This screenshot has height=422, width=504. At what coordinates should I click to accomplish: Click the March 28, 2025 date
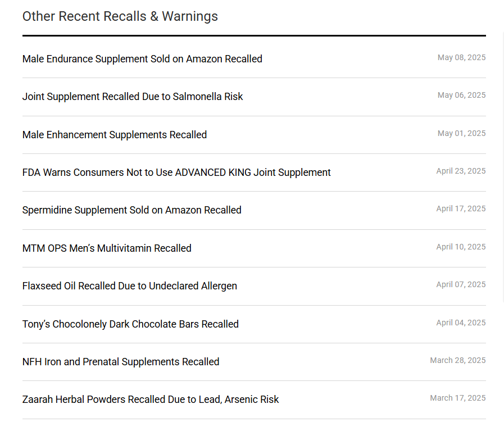point(458,360)
